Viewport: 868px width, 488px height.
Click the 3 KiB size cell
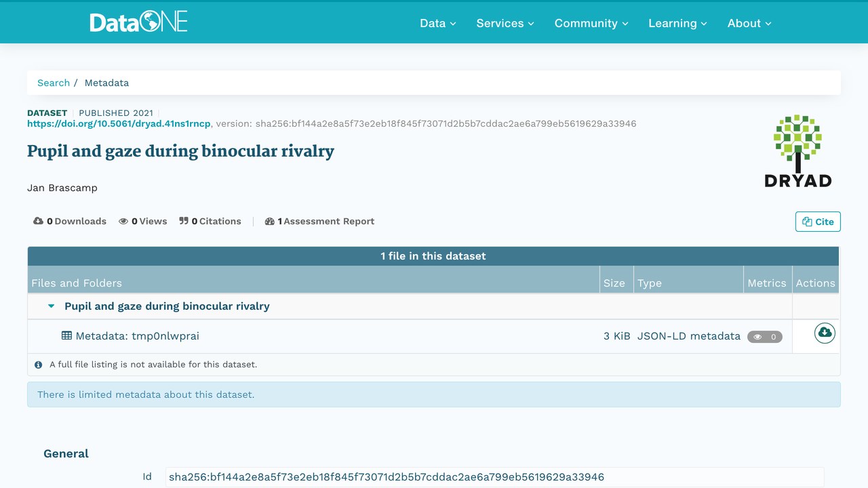pos(617,335)
